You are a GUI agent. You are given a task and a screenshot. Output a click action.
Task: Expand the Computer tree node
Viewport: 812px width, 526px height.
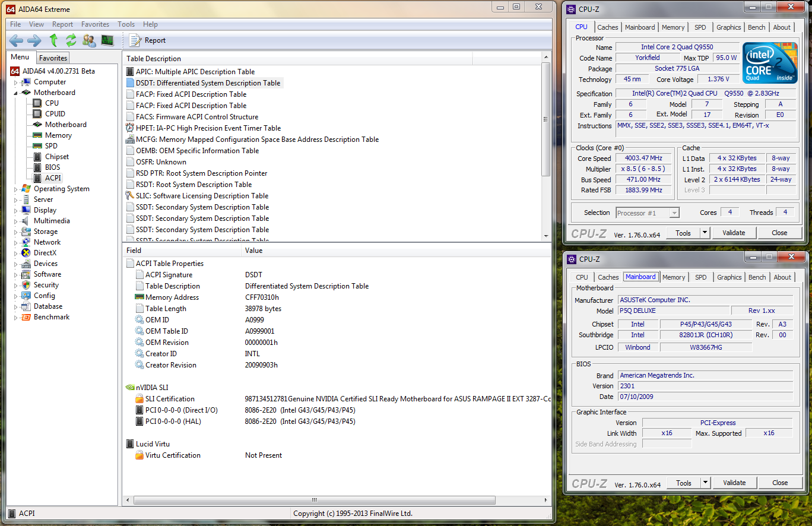click(16, 82)
